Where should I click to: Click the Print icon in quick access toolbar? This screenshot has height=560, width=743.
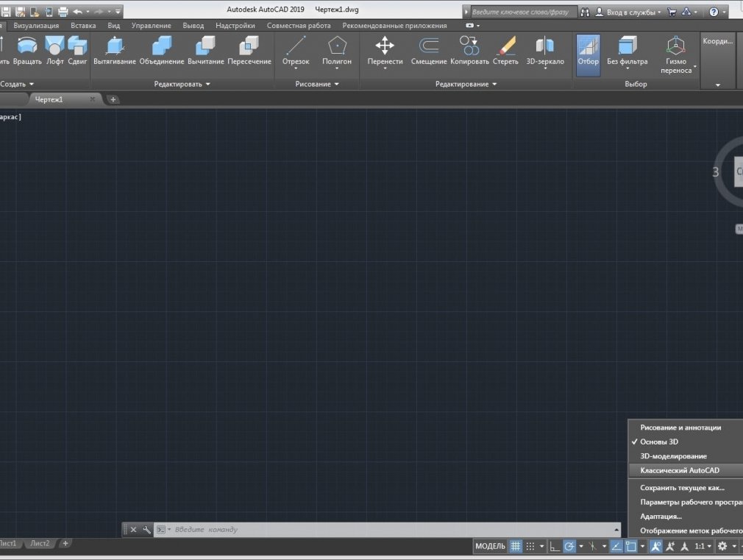tap(63, 12)
